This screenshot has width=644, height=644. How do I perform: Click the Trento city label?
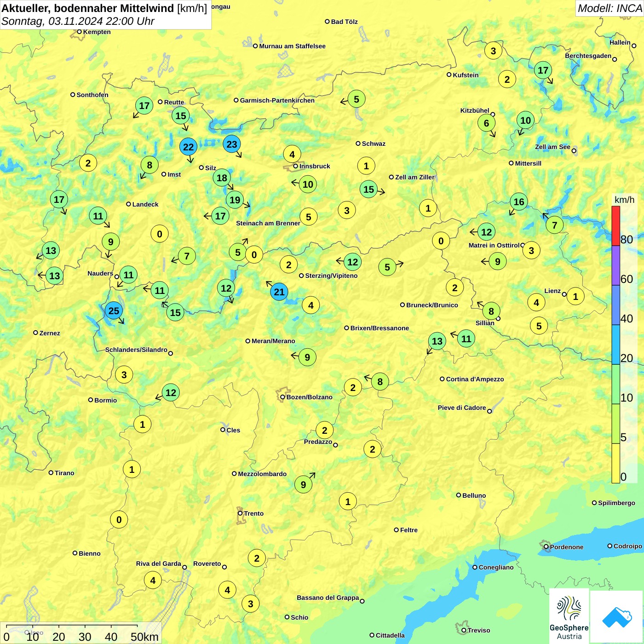253,513
